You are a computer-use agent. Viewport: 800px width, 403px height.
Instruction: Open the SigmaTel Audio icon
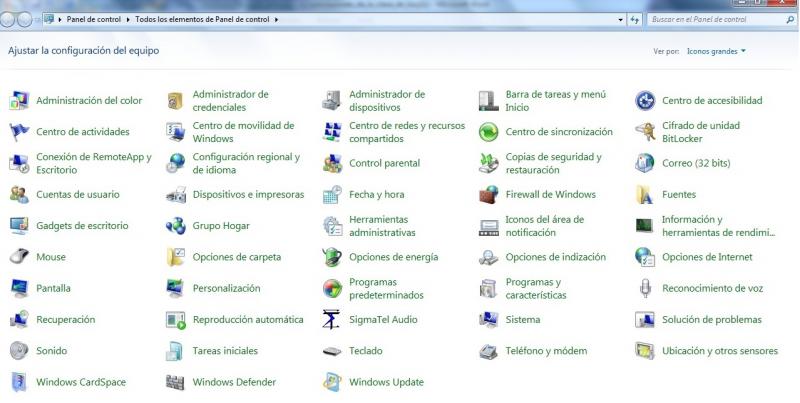(x=332, y=319)
